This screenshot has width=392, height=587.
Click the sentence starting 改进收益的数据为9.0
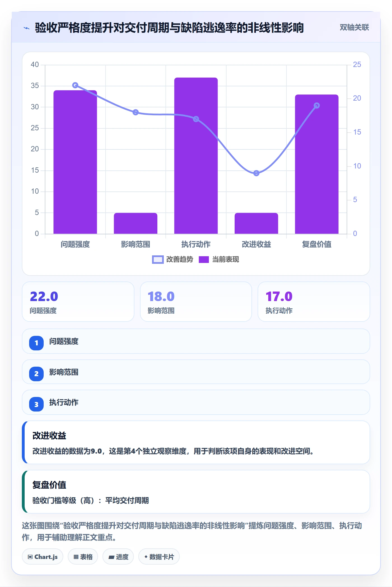(173, 451)
